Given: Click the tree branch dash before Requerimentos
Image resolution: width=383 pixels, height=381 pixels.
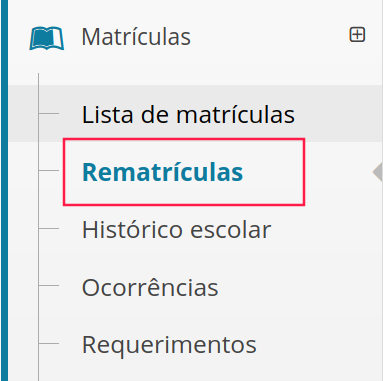Looking at the screenshot, I should click(49, 343).
